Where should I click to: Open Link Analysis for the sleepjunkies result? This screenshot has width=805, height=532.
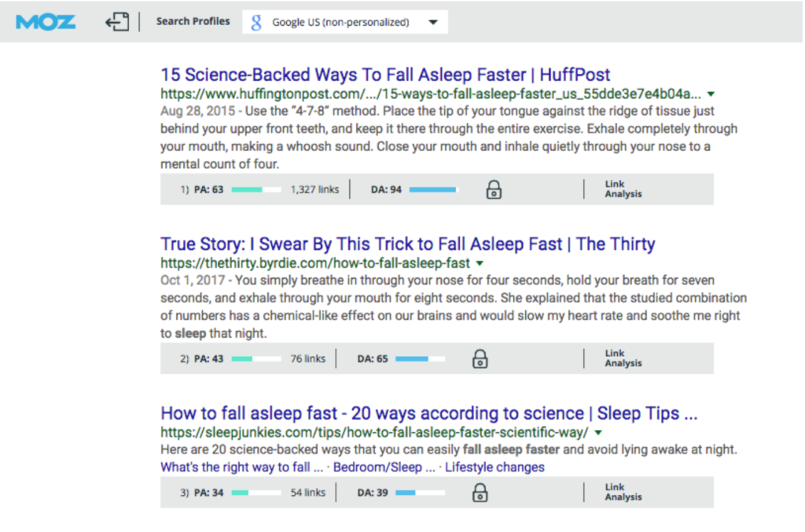pyautogui.click(x=623, y=492)
